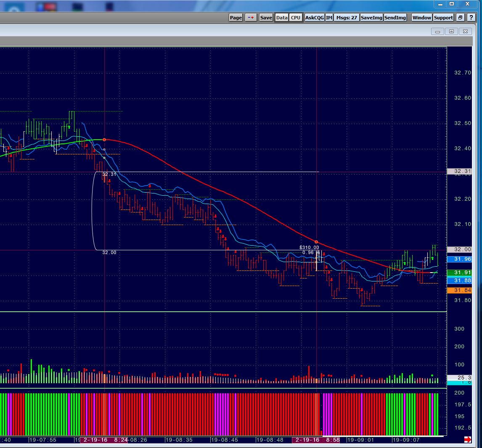
Task: Click the 32.70 price axis label
Action: point(462,73)
